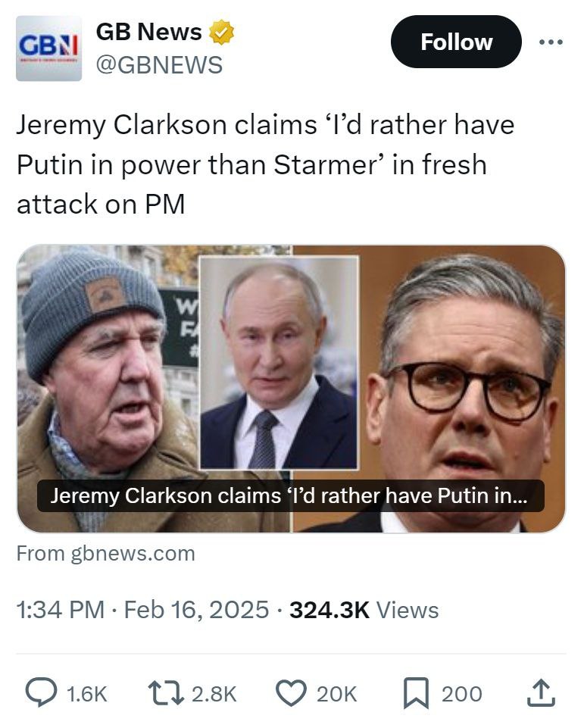584x728 pixels.
Task: Click the gold verified badge
Action: 221,32
